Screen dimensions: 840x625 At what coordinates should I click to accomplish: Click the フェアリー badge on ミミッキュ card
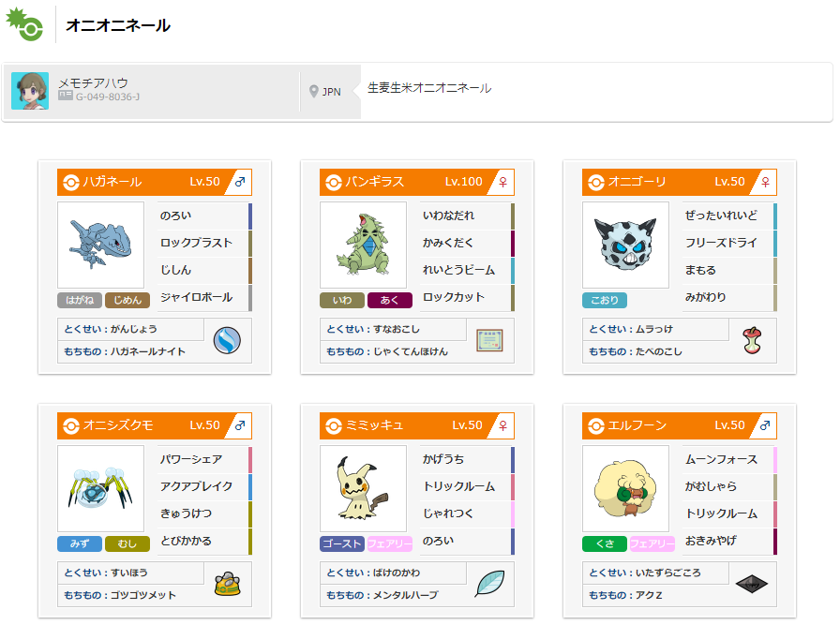click(x=390, y=543)
